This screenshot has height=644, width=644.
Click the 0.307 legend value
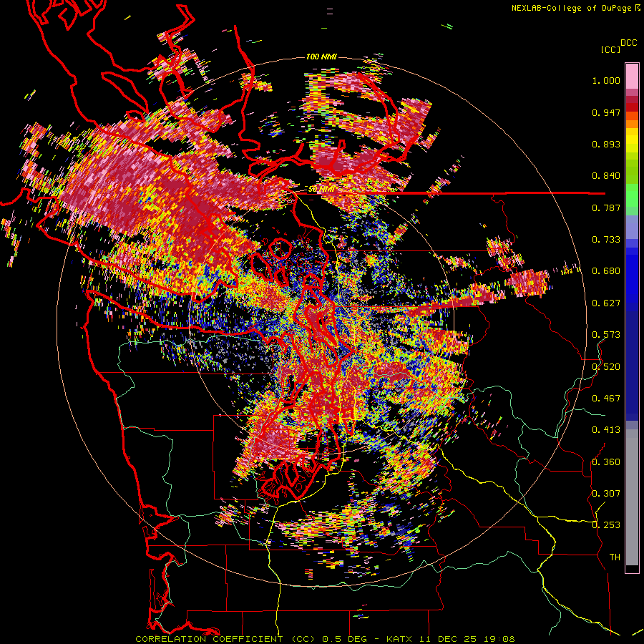(x=606, y=494)
